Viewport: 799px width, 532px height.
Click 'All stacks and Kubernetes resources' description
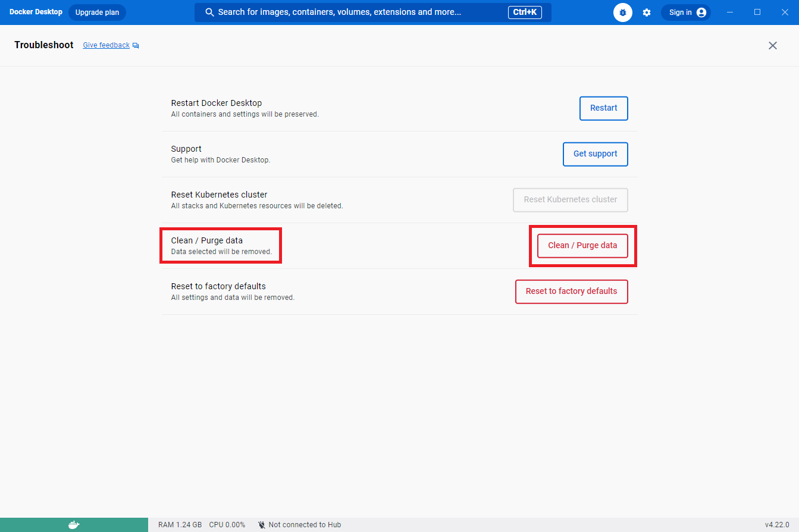(x=257, y=206)
